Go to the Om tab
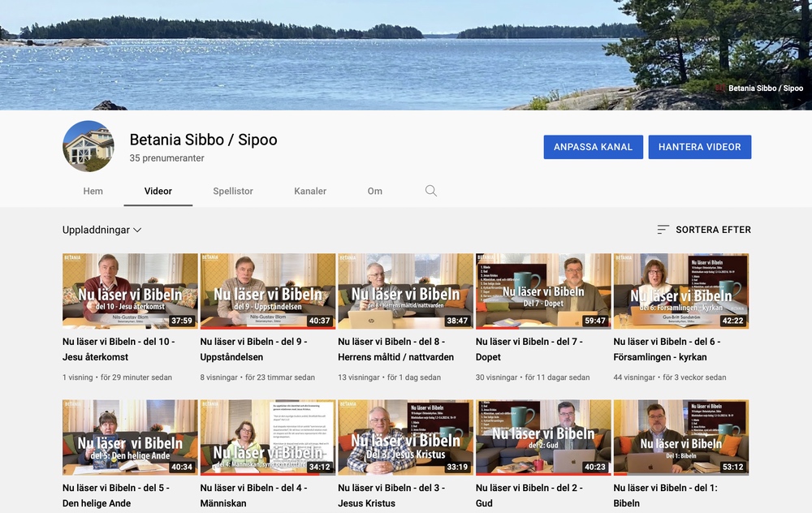 (374, 192)
